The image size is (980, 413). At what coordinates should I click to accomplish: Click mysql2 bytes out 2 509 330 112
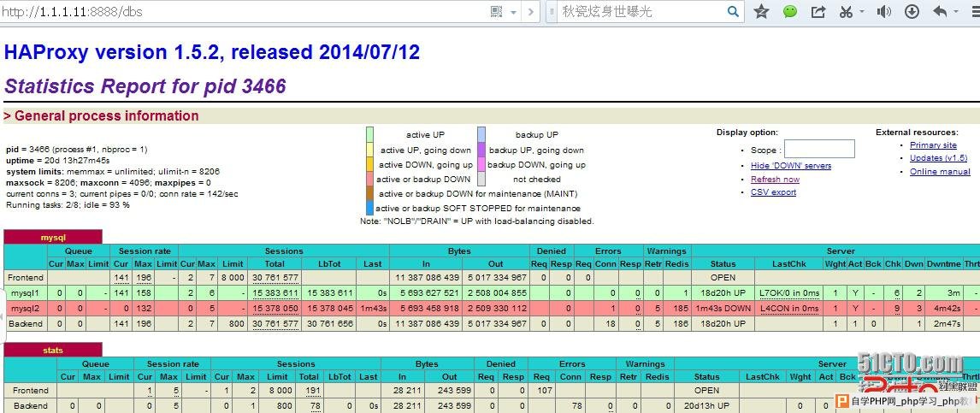[498, 308]
